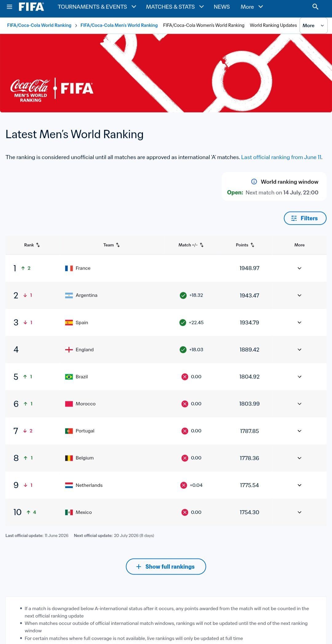Image resolution: width=332 pixels, height=644 pixels.
Task: Click the World ranking window info icon
Action: 254,181
